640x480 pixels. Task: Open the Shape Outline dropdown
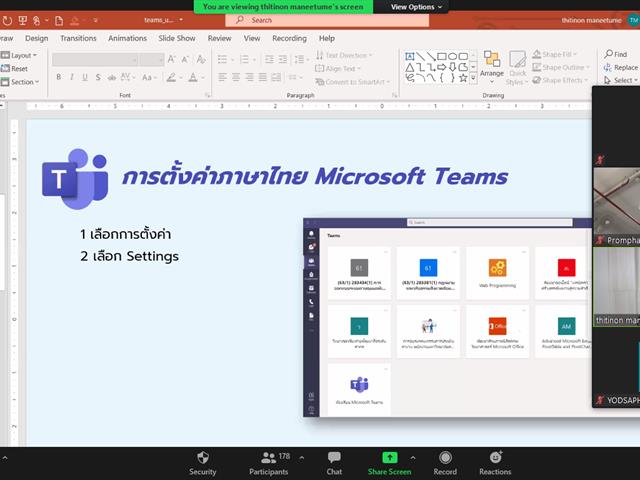(x=561, y=67)
